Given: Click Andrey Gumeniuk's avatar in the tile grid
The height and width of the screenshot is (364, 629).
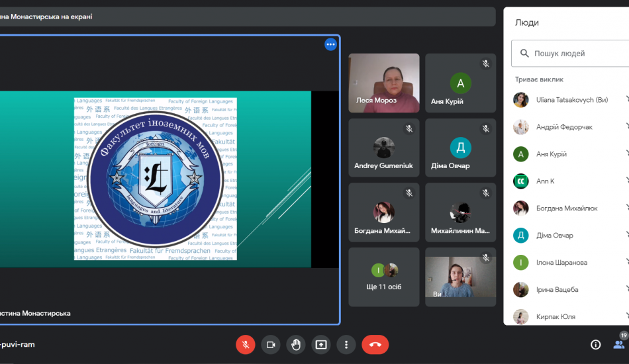Looking at the screenshot, I should point(384,146).
